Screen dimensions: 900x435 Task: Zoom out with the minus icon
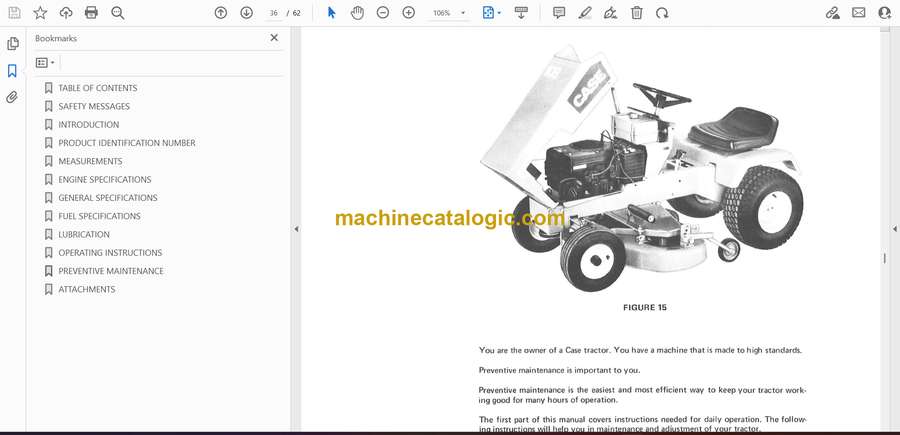pyautogui.click(x=383, y=13)
